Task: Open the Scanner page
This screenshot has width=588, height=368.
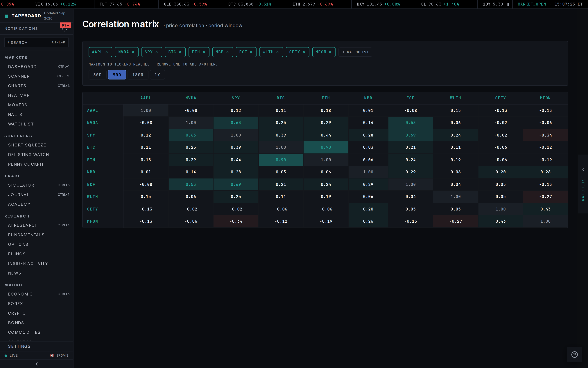Action: click(x=37, y=76)
